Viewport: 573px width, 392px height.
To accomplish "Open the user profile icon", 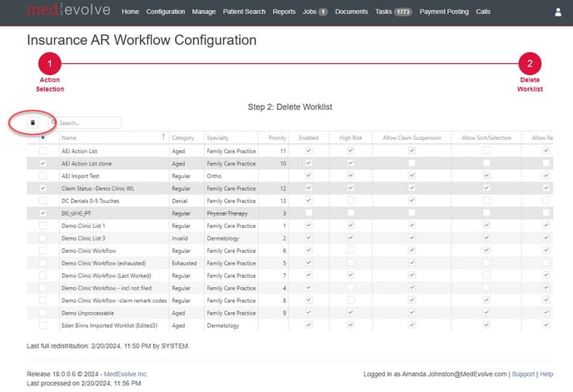I will pos(558,12).
